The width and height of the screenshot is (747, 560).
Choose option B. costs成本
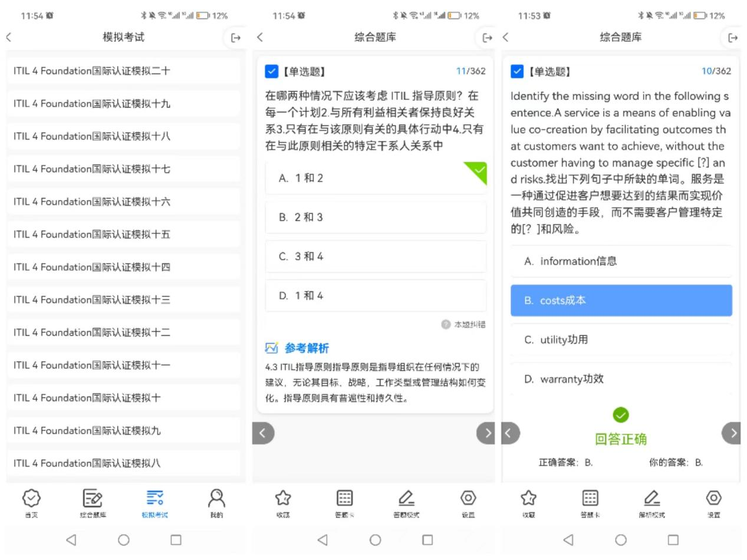pyautogui.click(x=621, y=301)
